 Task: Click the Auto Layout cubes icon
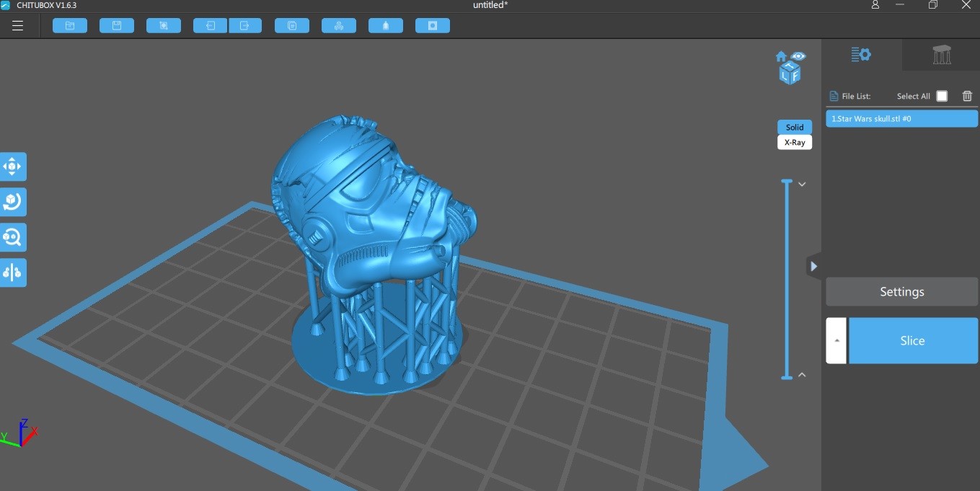339,26
